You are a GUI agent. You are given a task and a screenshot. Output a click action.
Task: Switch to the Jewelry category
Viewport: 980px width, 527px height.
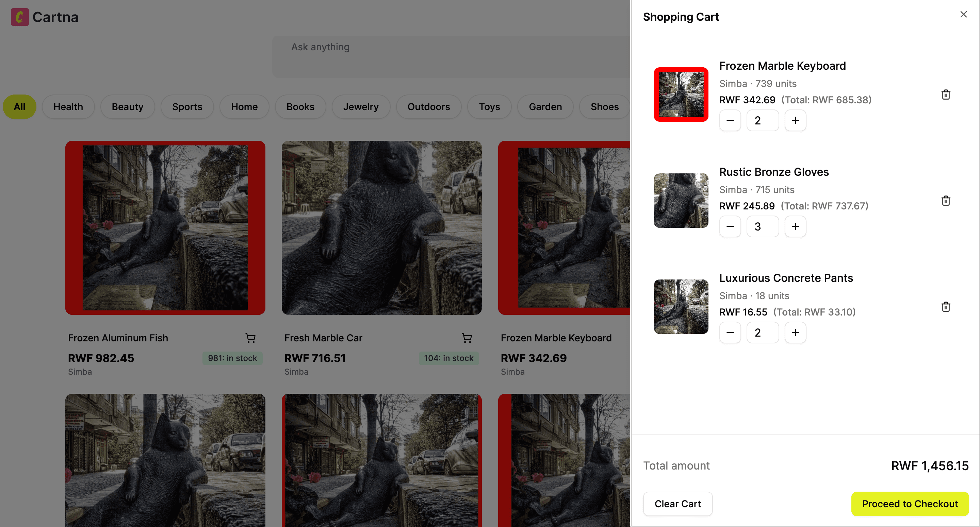[x=361, y=107]
